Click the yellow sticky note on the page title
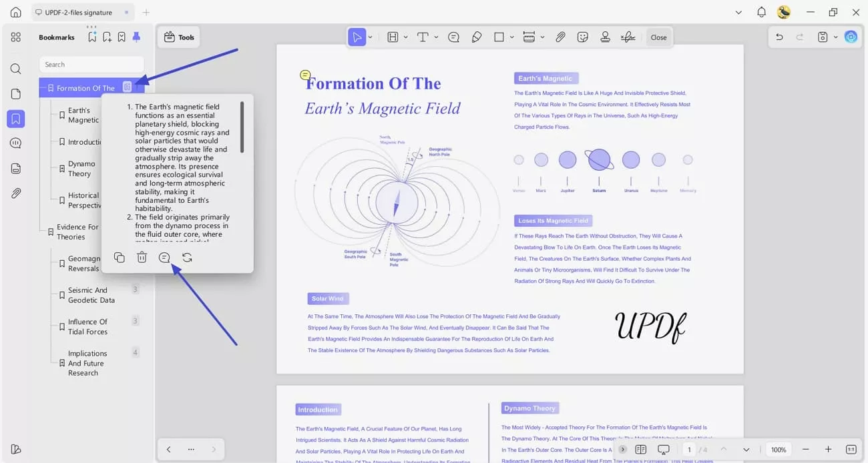 305,75
